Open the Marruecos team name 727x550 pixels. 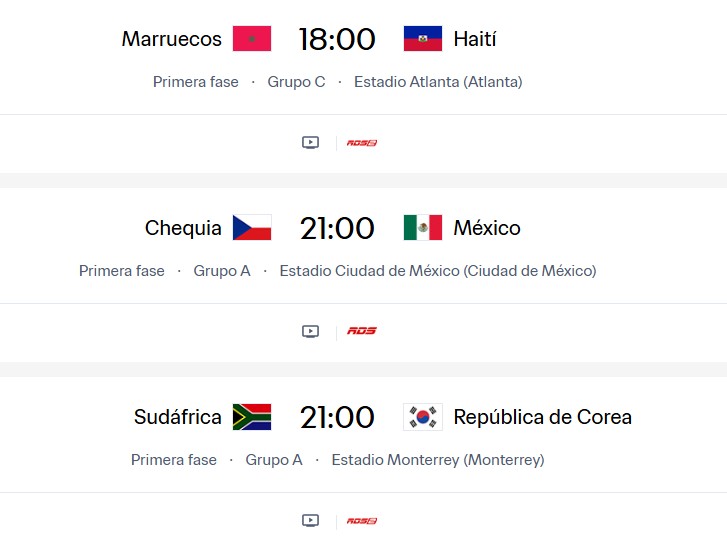pos(172,39)
